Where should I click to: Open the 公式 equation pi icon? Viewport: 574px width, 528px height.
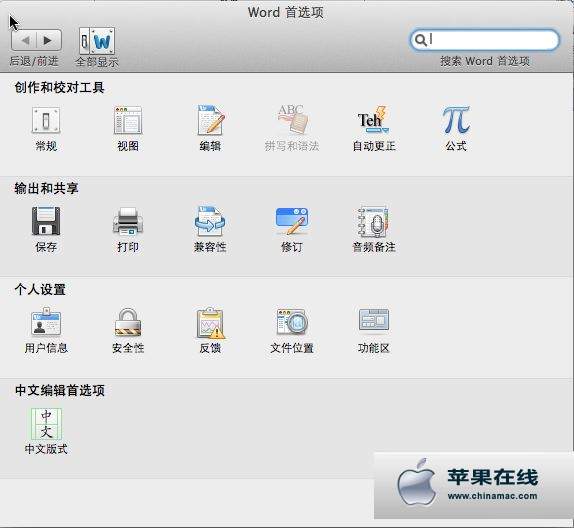pos(456,120)
